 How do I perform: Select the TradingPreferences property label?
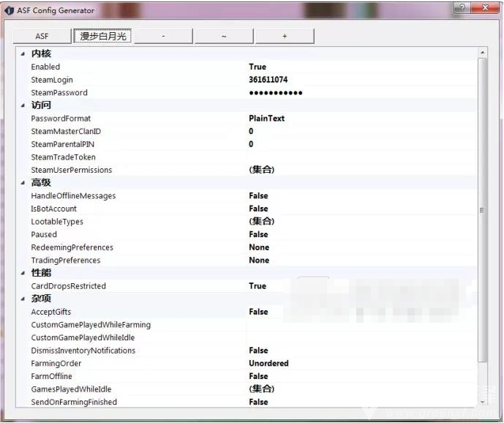coord(66,261)
